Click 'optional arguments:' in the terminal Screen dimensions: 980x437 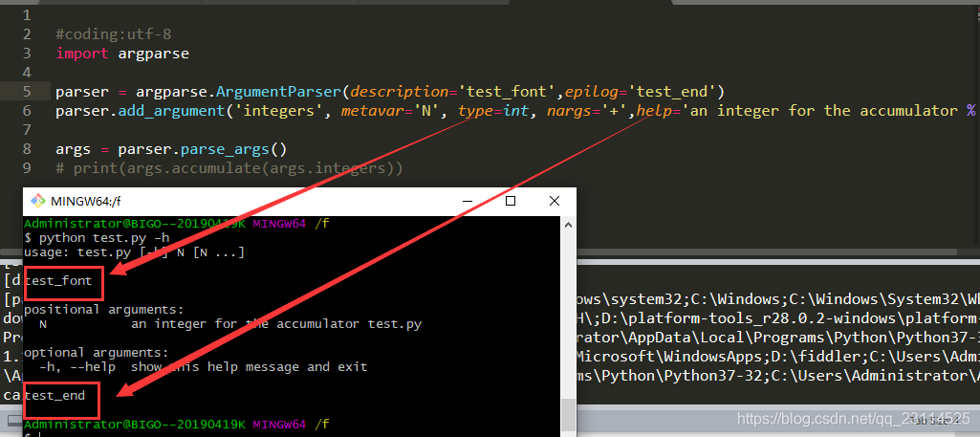[x=97, y=353]
